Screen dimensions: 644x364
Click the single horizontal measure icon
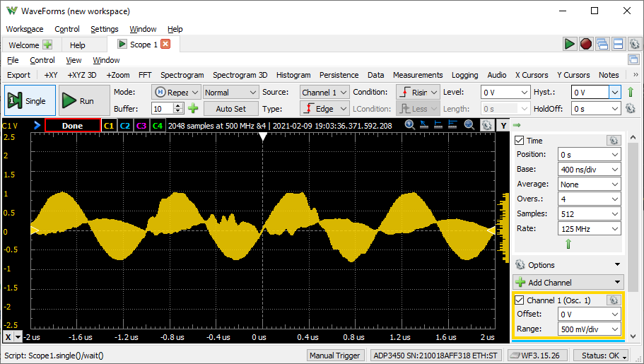tap(438, 125)
